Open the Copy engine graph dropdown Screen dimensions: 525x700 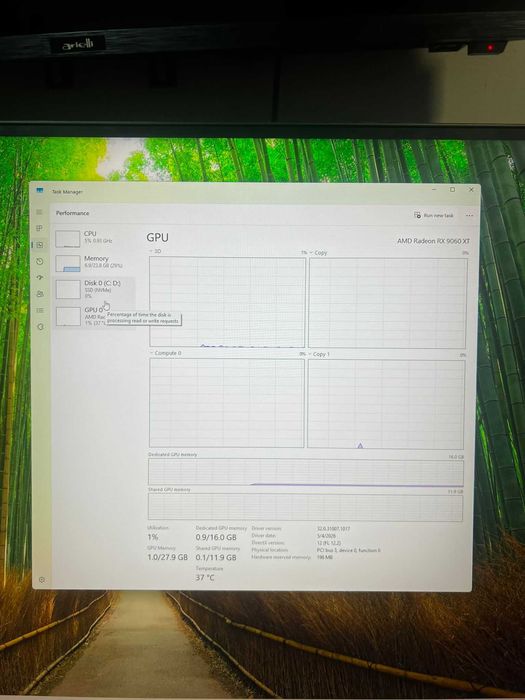(x=318, y=253)
